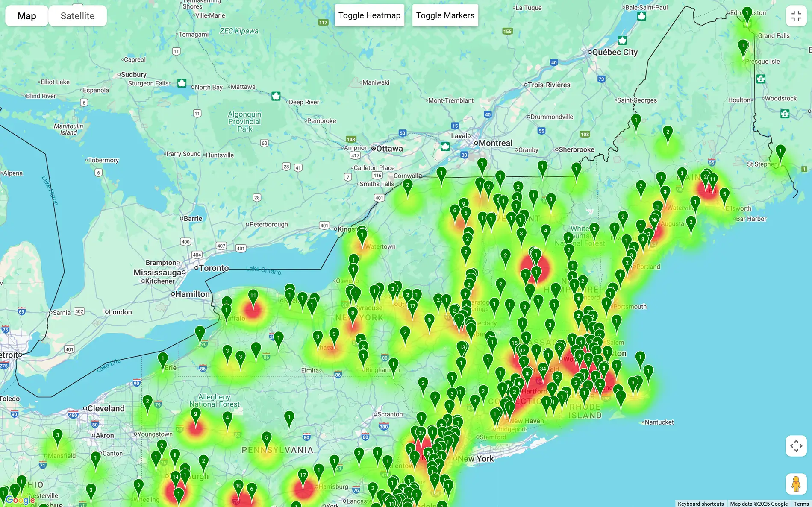Screen dimensions: 812x507
Task: Click marker 34 in Massachusetts
Action: click(x=543, y=371)
